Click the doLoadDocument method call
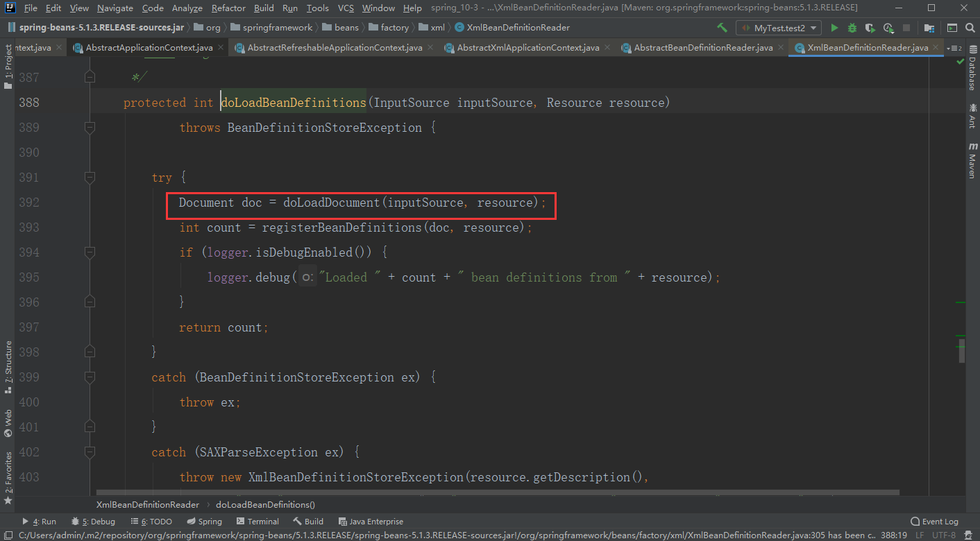 [331, 203]
